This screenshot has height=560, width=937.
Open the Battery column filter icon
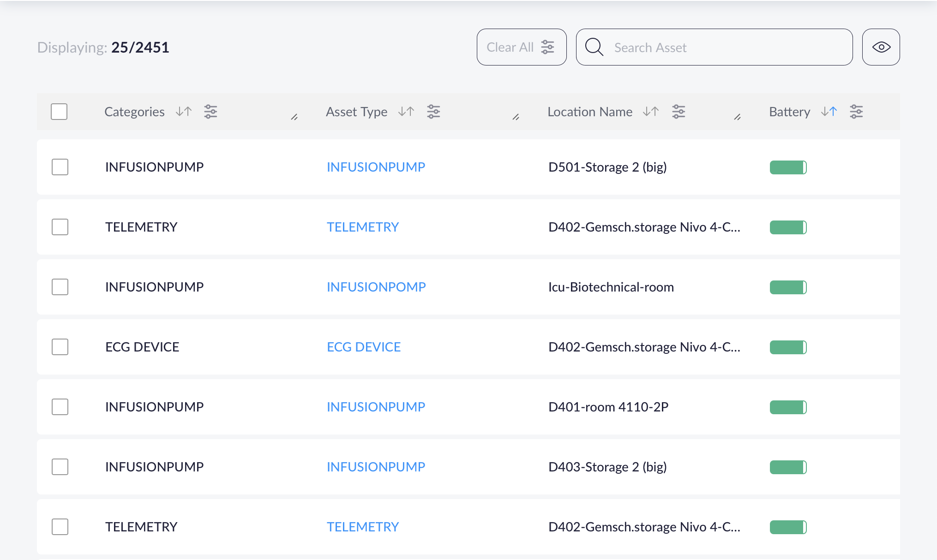[856, 112]
